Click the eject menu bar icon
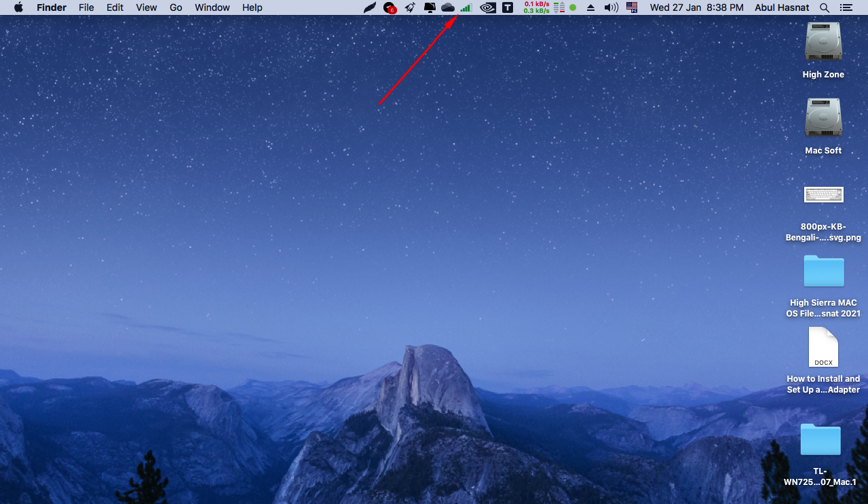This screenshot has height=504, width=868. coord(590,7)
